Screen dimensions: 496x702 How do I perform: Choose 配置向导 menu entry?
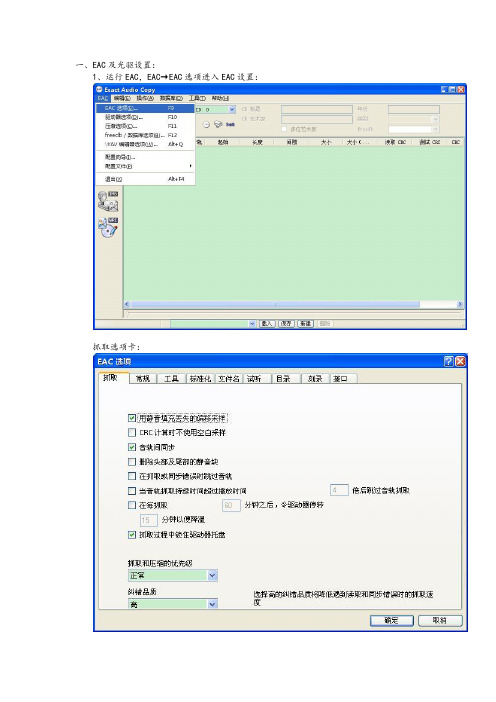(145, 157)
